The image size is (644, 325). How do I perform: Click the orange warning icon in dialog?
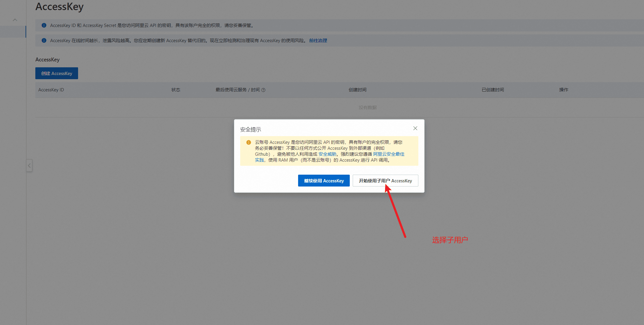pyautogui.click(x=249, y=142)
